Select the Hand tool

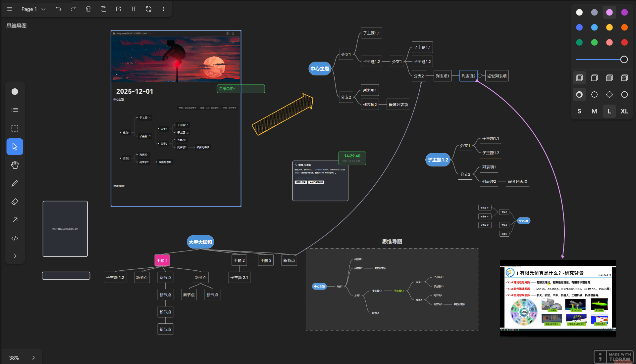(15, 165)
